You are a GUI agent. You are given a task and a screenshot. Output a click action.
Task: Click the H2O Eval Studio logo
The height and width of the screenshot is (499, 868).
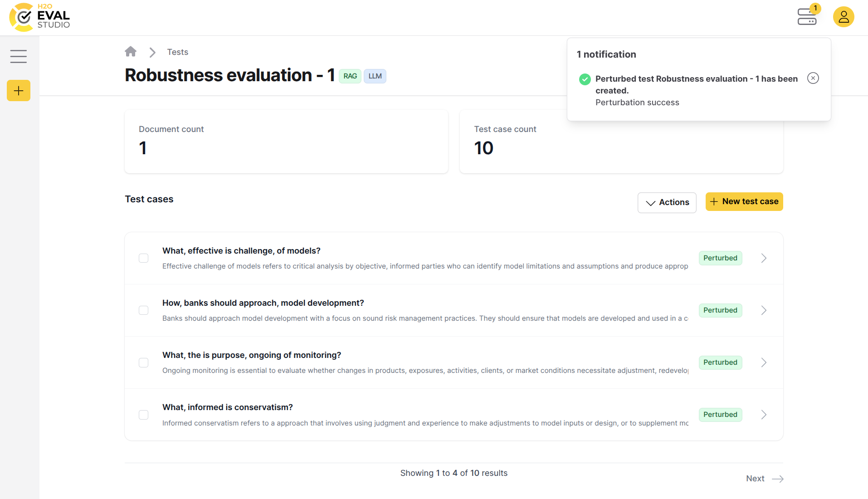coord(39,17)
